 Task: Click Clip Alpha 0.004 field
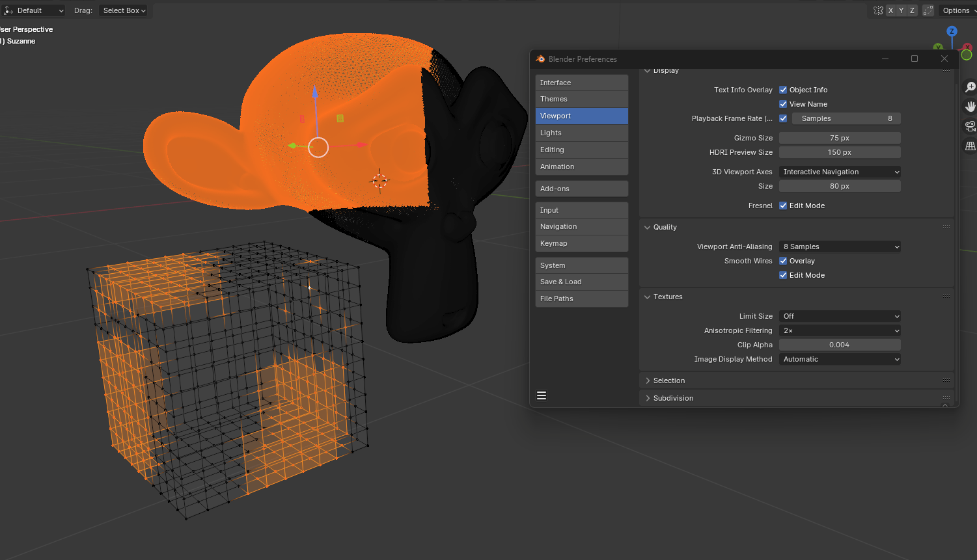coord(840,345)
